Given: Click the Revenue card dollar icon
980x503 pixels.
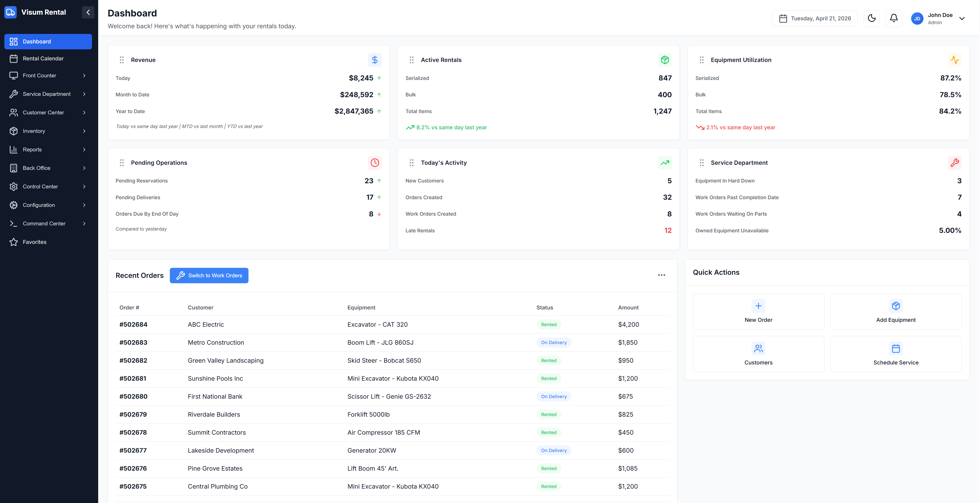Looking at the screenshot, I should [x=375, y=60].
